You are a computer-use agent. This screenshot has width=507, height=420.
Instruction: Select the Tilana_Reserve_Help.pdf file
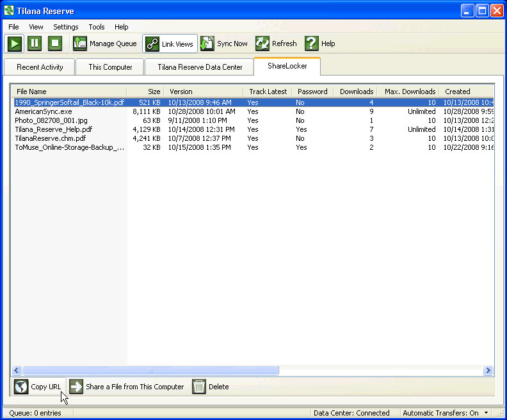54,129
